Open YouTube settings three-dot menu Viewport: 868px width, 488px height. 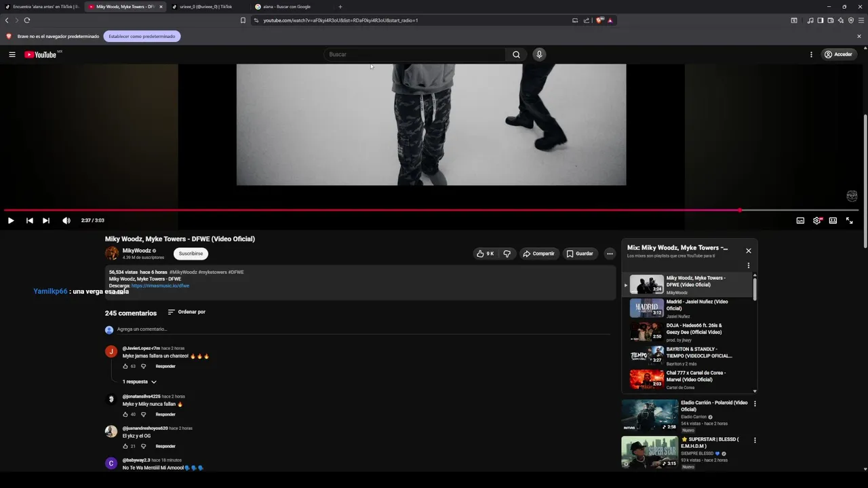tap(811, 54)
